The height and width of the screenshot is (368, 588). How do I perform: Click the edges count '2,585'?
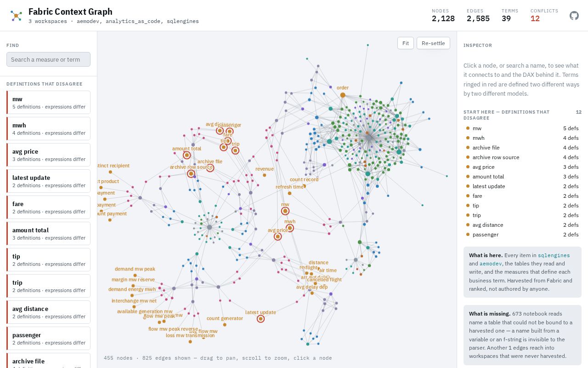[x=478, y=18]
